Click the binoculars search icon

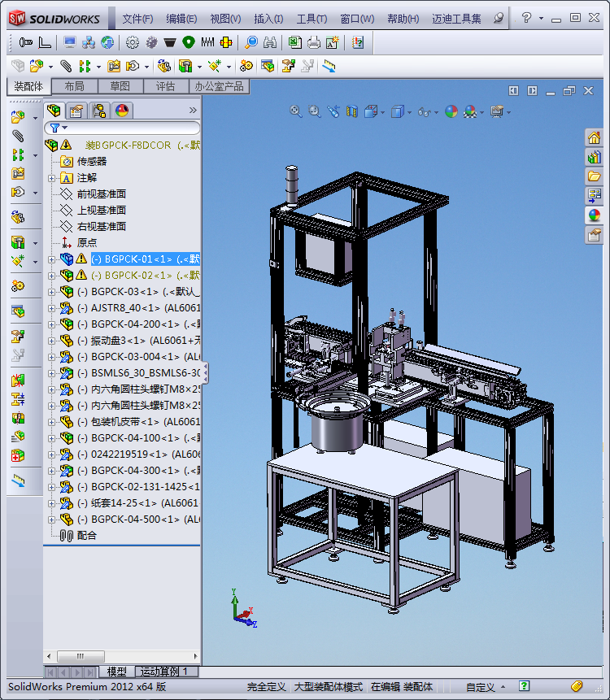(x=270, y=42)
